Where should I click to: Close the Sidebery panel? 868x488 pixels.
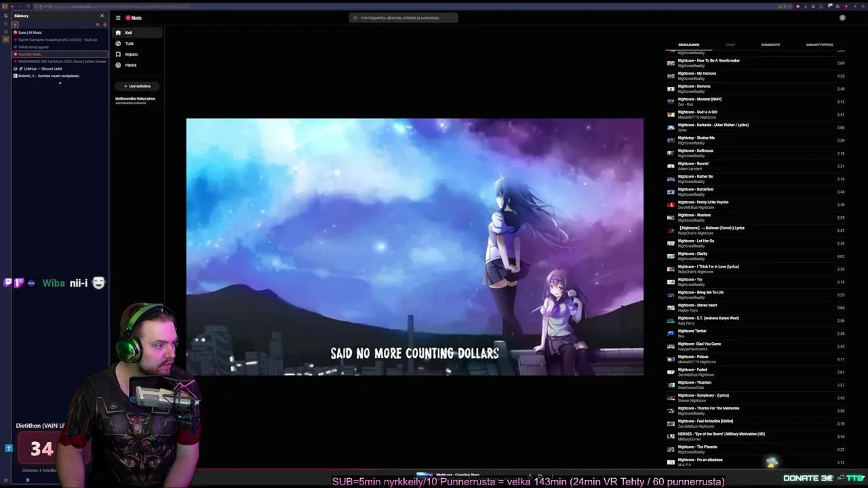point(102,16)
